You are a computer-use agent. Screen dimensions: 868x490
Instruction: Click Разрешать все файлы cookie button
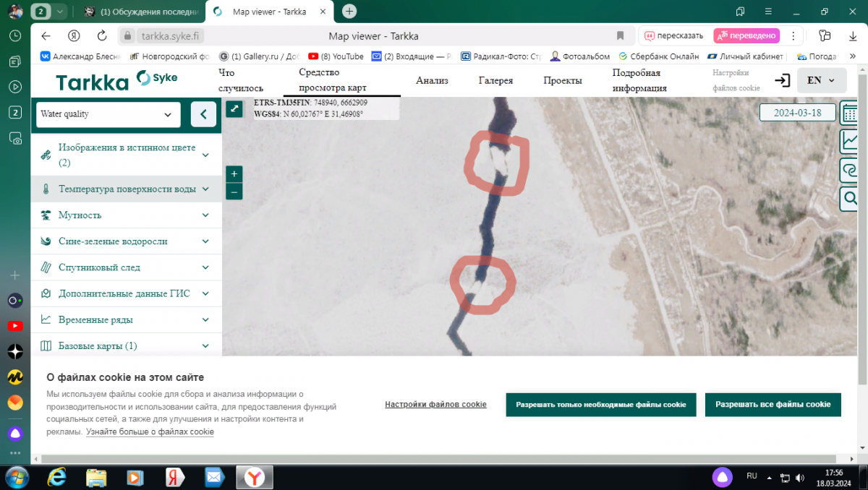click(x=773, y=405)
